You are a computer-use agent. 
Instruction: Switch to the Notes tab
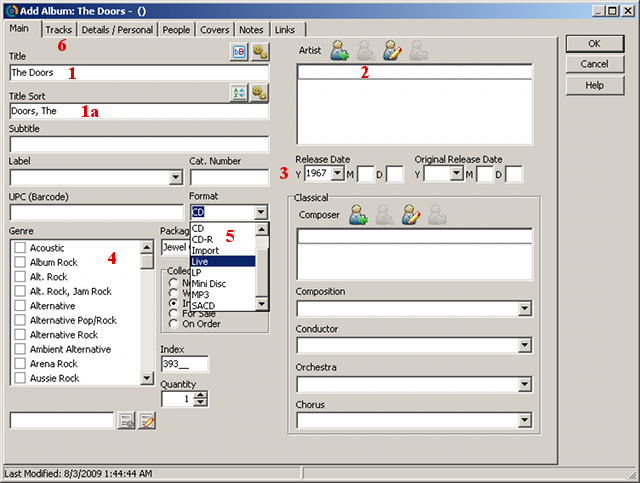tap(251, 30)
